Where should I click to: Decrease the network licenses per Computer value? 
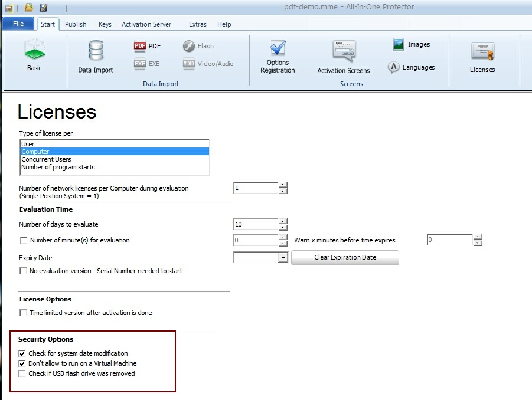tap(283, 191)
